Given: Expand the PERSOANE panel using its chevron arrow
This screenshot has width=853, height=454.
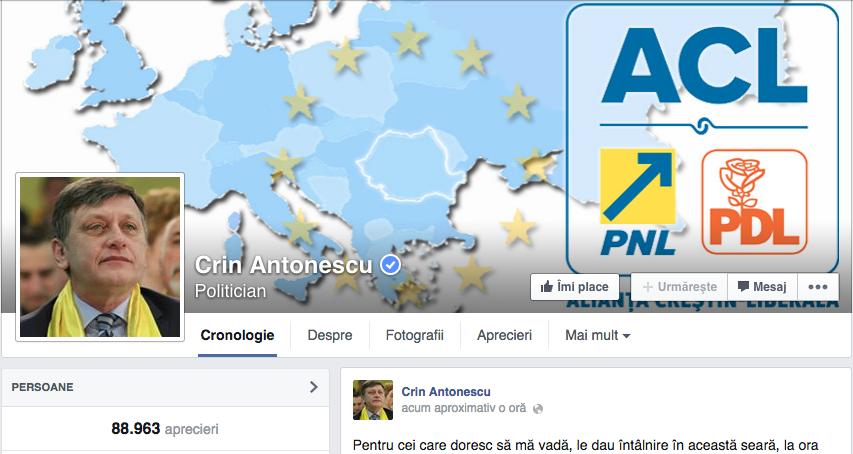Looking at the screenshot, I should 313,387.
